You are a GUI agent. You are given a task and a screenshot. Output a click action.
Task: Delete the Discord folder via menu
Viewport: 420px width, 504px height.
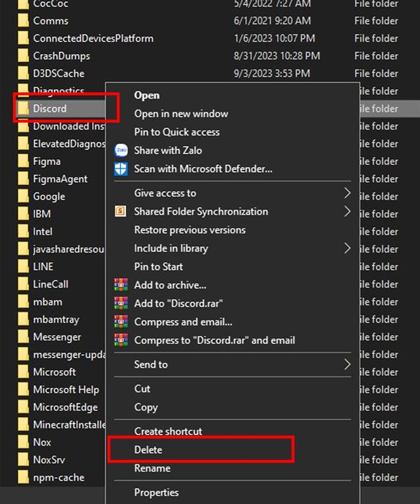pyautogui.click(x=148, y=450)
